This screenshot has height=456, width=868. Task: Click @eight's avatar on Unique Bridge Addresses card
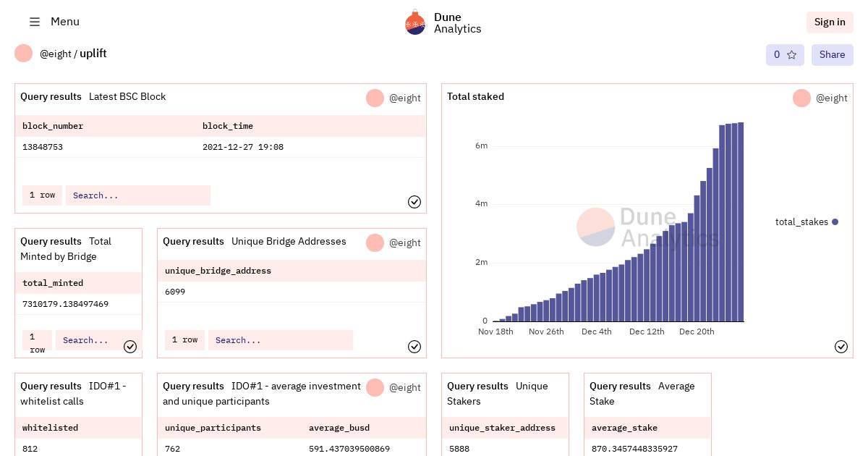(375, 242)
